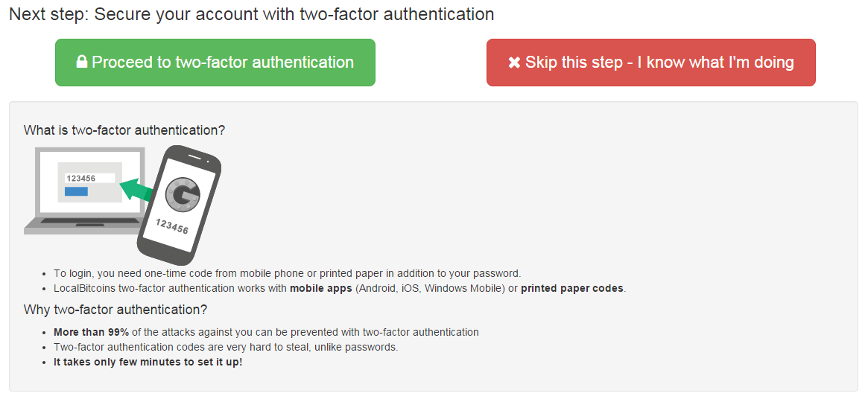Click the Proceed to two-factor authentication button
This screenshot has height=399, width=868.
coord(215,63)
